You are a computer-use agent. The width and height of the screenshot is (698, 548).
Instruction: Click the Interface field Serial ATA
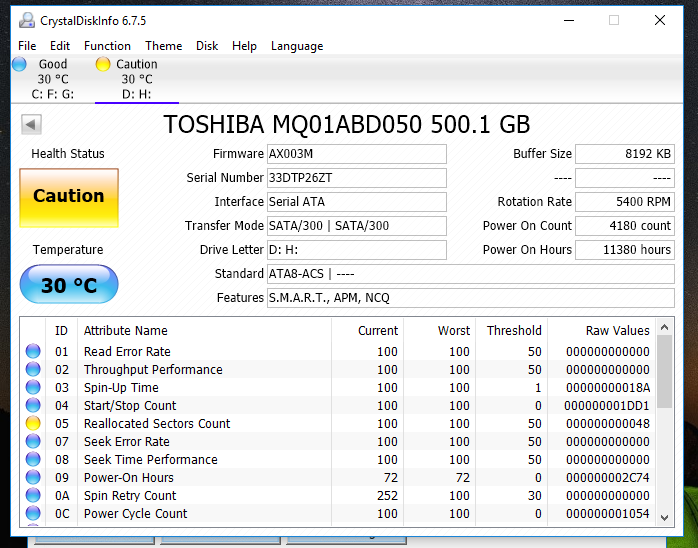357,202
